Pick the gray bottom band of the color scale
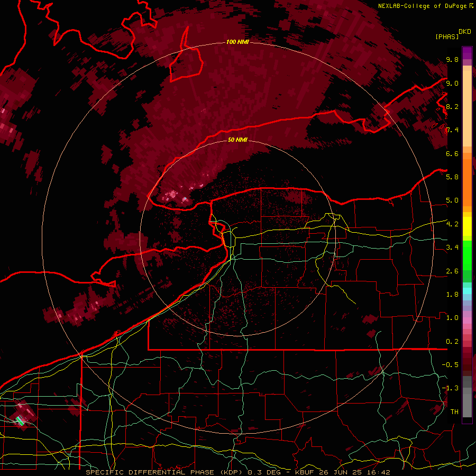476x476 pixels. 467,402
